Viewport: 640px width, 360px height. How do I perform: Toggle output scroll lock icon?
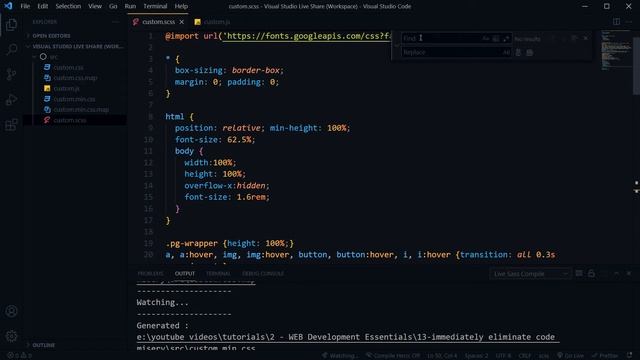tap(591, 273)
